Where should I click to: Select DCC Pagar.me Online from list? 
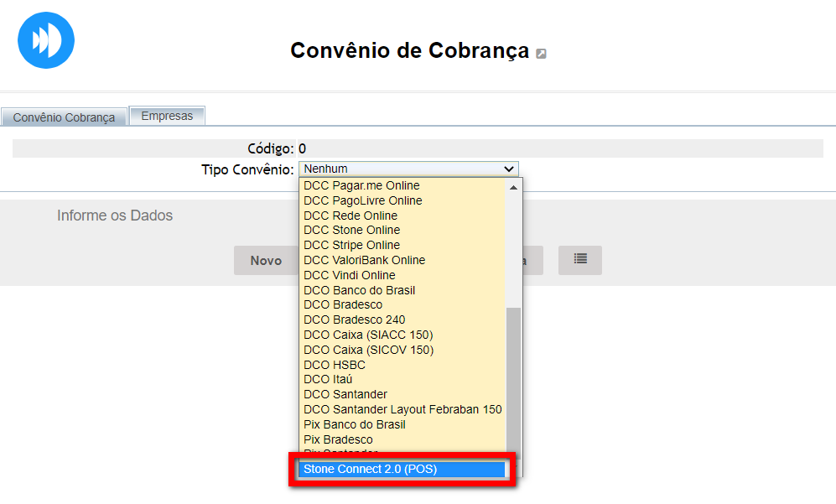[x=361, y=185]
